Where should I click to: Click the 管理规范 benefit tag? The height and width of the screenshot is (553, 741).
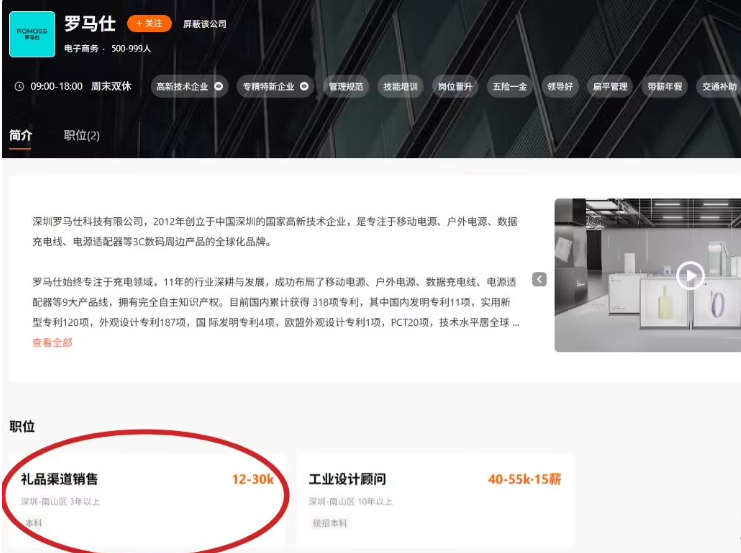pyautogui.click(x=346, y=87)
